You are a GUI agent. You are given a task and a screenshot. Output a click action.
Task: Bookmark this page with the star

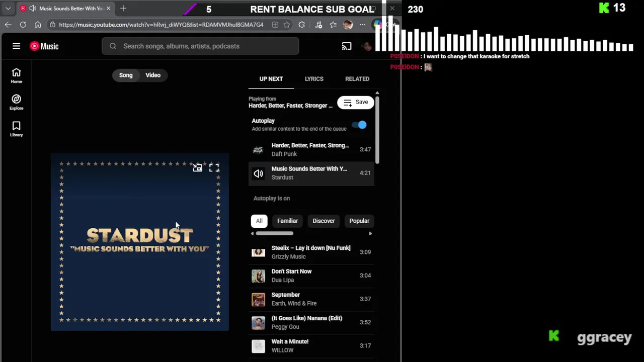click(x=287, y=25)
